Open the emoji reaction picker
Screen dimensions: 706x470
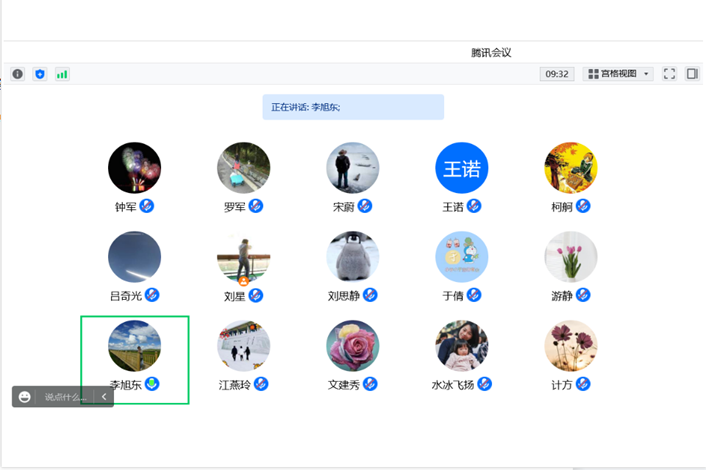[25, 397]
